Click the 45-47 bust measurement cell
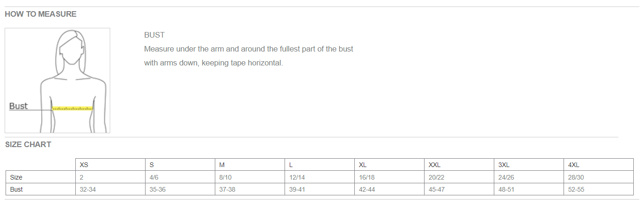644x200 pixels. click(459, 189)
